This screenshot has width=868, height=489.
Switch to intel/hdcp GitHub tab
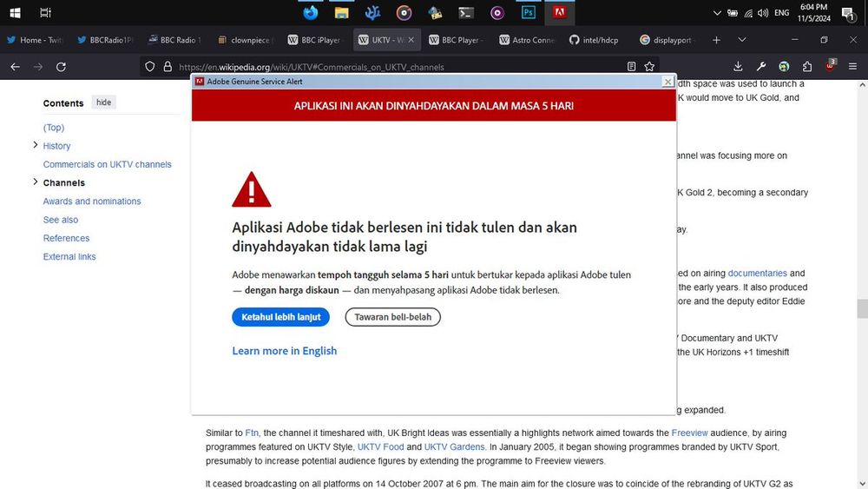click(x=597, y=40)
